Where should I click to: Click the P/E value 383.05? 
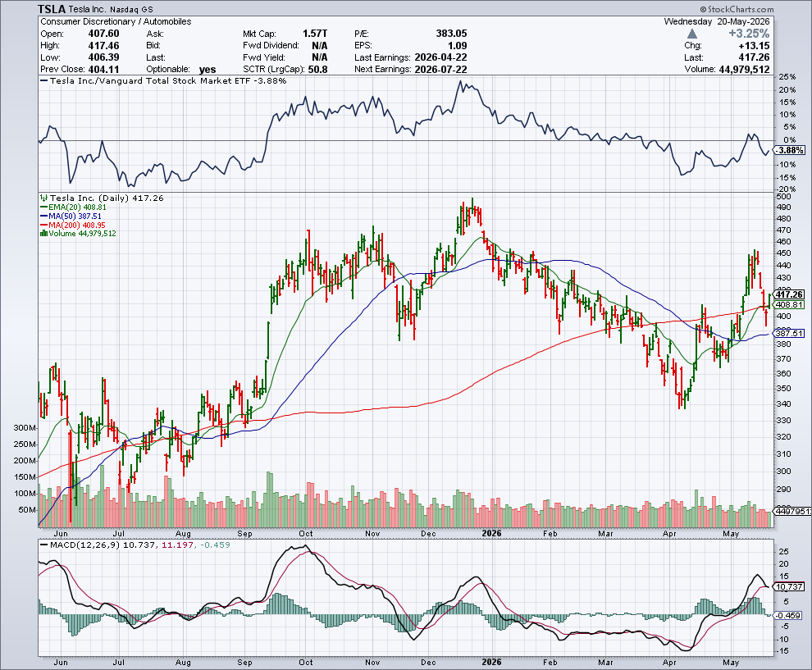pyautogui.click(x=452, y=34)
